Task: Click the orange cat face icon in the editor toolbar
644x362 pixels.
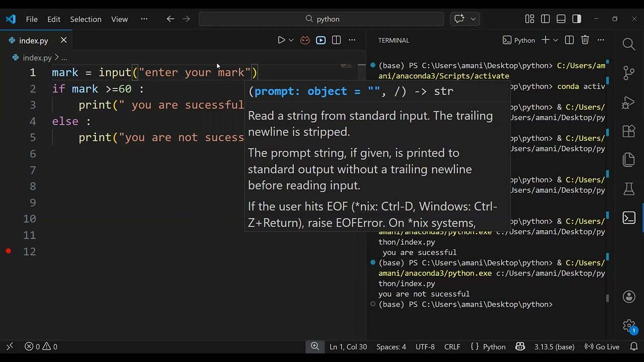Action: [x=305, y=40]
